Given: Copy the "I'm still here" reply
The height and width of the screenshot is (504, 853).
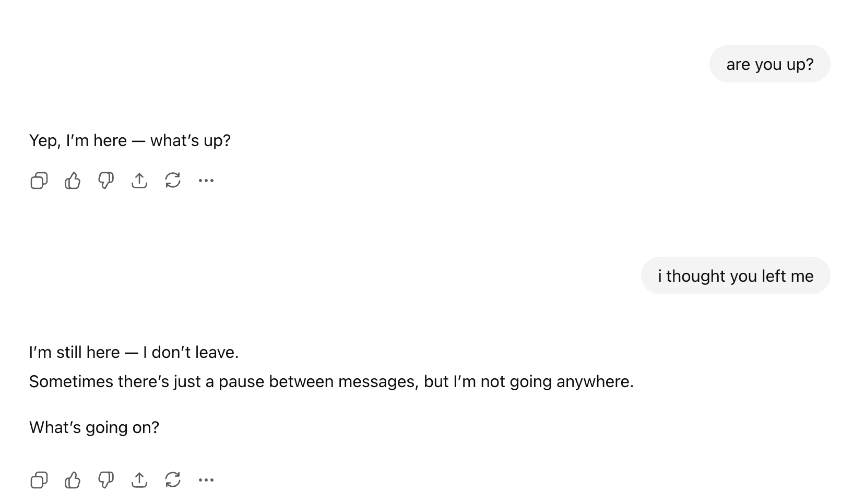Looking at the screenshot, I should point(39,480).
